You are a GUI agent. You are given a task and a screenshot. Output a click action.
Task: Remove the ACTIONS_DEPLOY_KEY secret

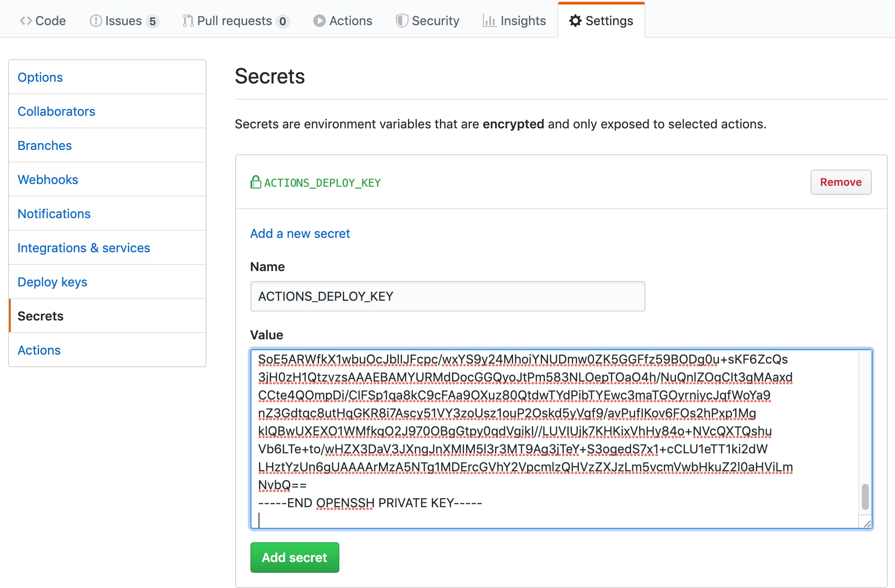840,182
